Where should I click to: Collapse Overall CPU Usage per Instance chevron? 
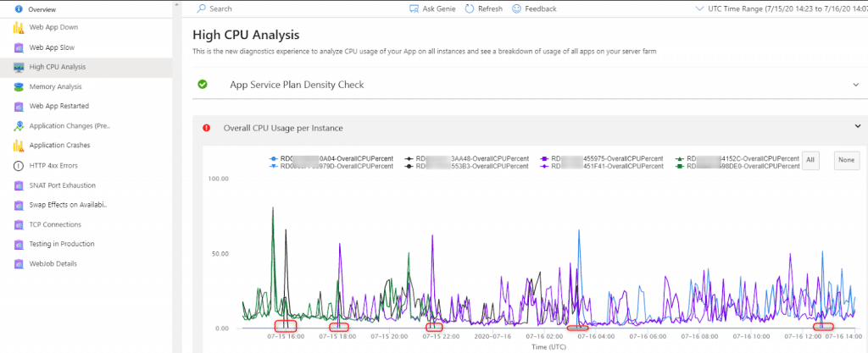click(x=858, y=126)
